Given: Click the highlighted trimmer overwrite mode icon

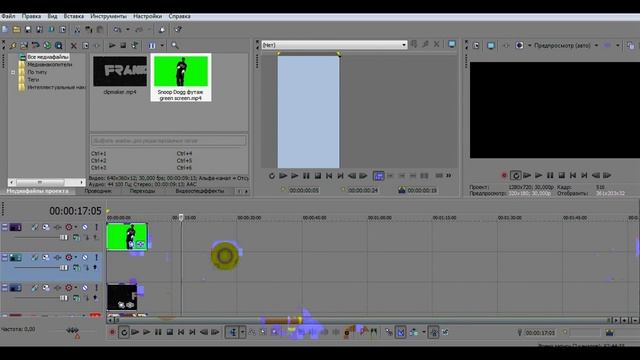Looking at the screenshot, I should click(x=378, y=176).
